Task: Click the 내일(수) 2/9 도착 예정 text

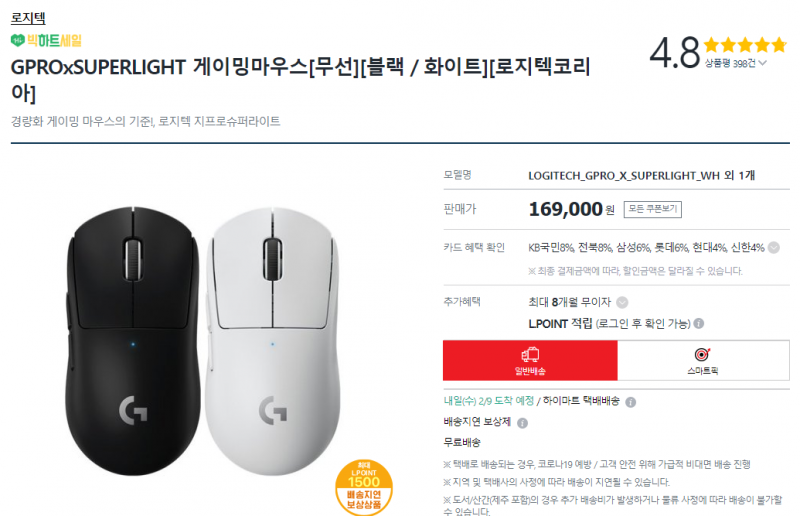Action: point(489,401)
